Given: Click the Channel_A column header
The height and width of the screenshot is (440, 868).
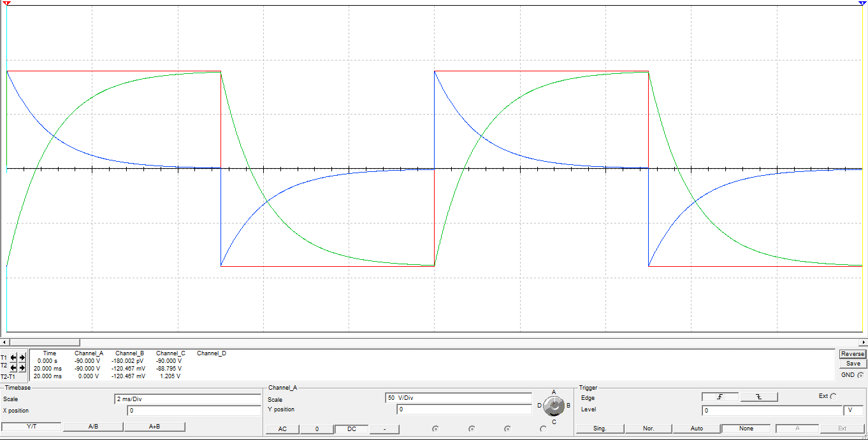Looking at the screenshot, I should (x=89, y=353).
